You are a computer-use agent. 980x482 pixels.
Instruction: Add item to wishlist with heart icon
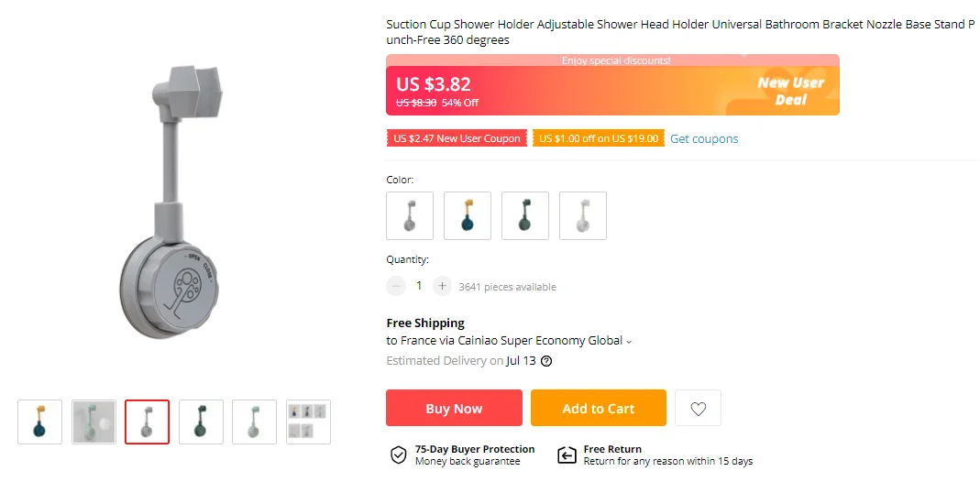coord(698,409)
